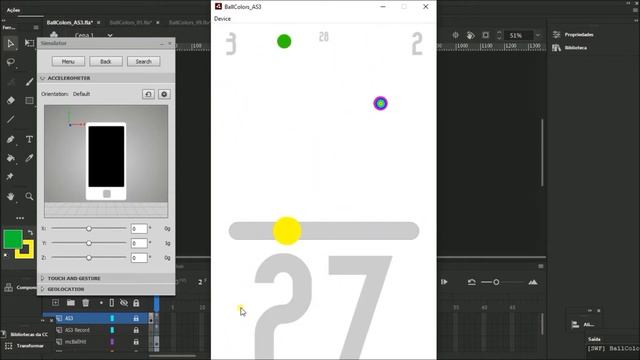Viewport: 640px width, 360px height.
Task: Select the Rectangle tool
Action: [29, 100]
